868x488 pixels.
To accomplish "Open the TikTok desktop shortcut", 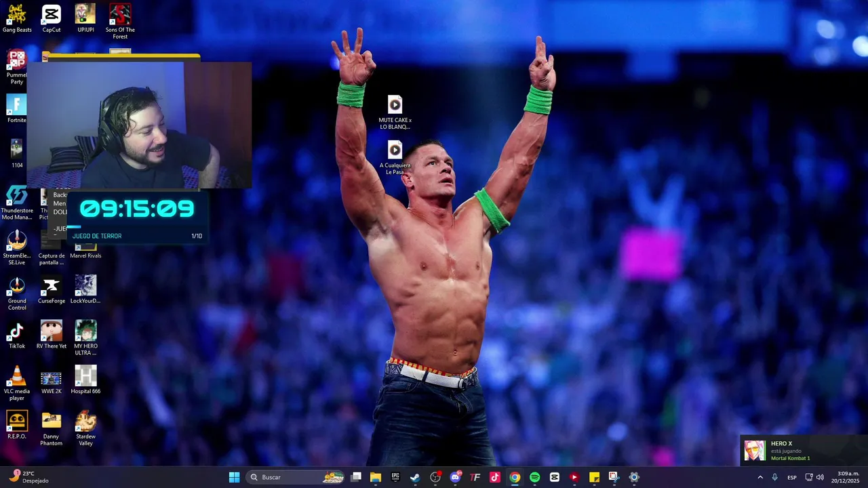I will point(17,335).
